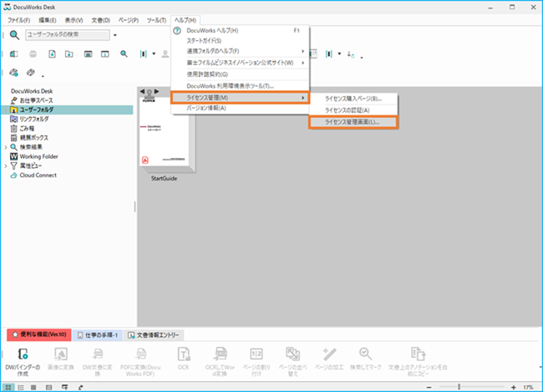Select Cloud Connect in the folder tree
This screenshot has height=392, width=543.
tap(33, 176)
